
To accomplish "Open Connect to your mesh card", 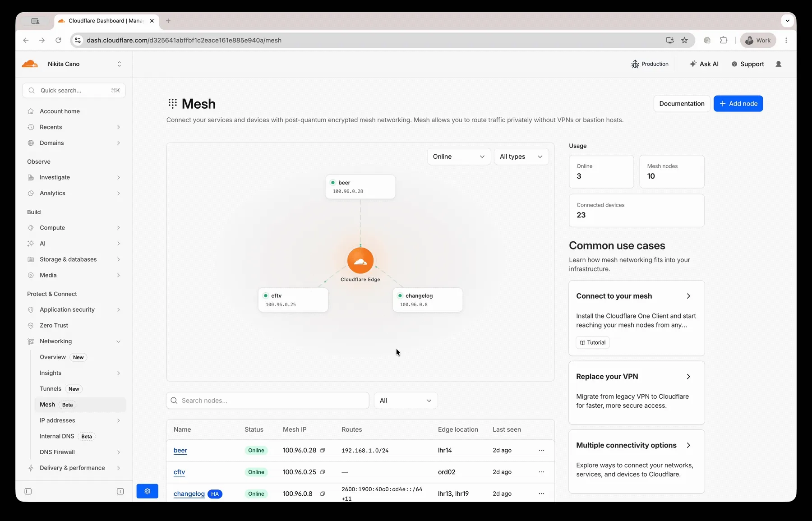I will point(637,318).
